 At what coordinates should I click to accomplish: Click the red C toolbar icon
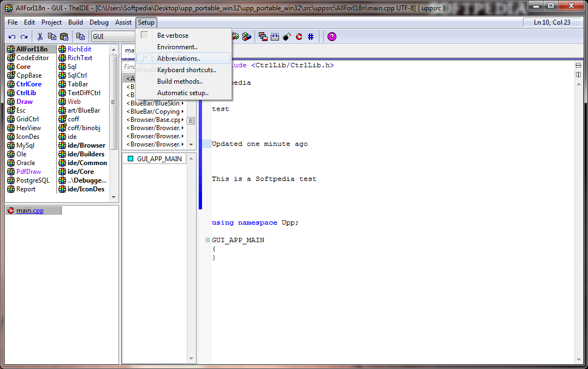pos(299,37)
